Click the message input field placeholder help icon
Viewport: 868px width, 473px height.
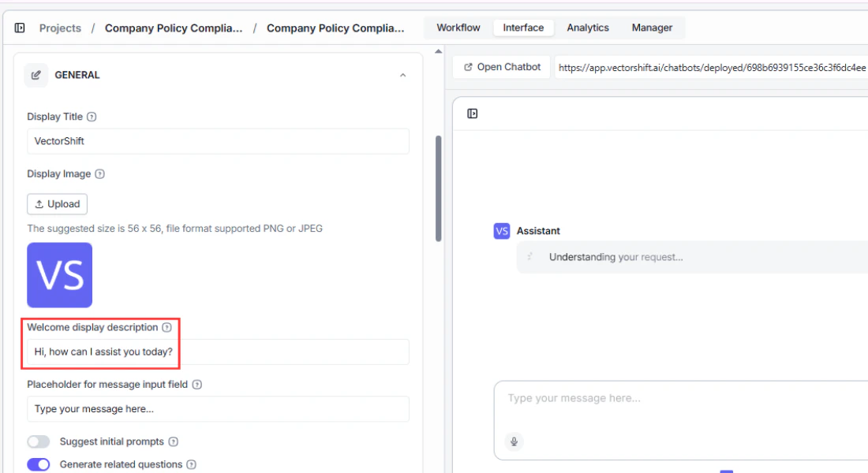(x=197, y=384)
